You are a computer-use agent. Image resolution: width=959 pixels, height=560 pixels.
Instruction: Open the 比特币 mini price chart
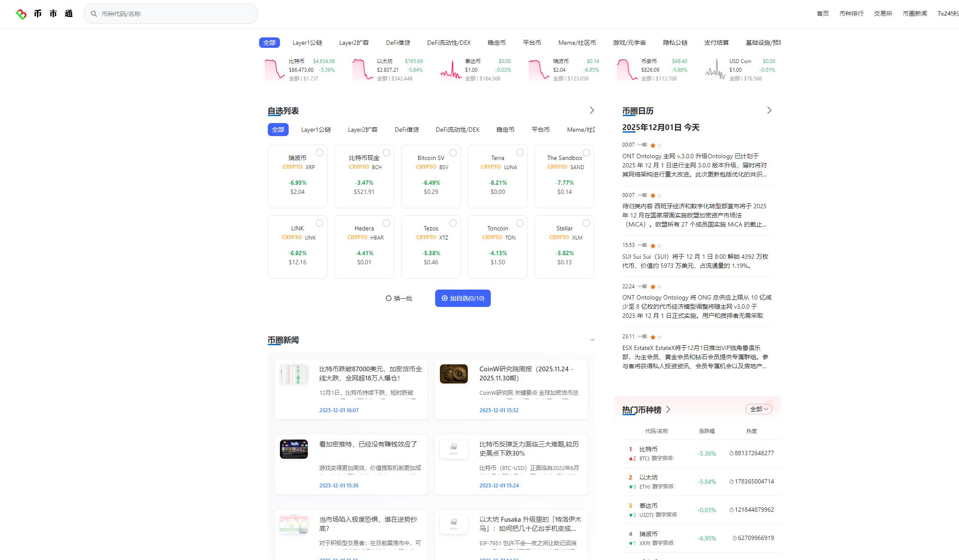(274, 69)
